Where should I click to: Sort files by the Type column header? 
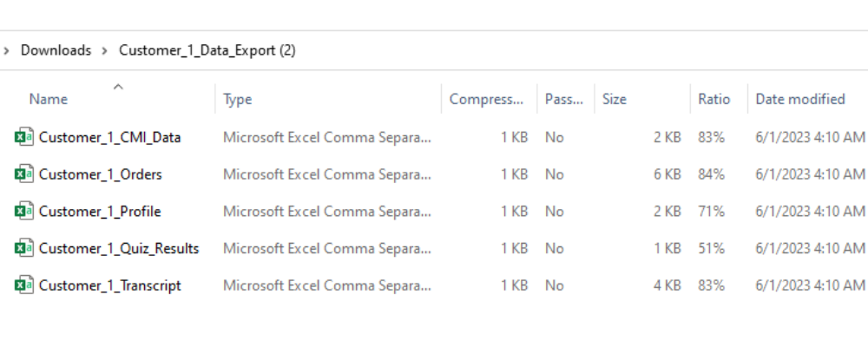click(238, 99)
